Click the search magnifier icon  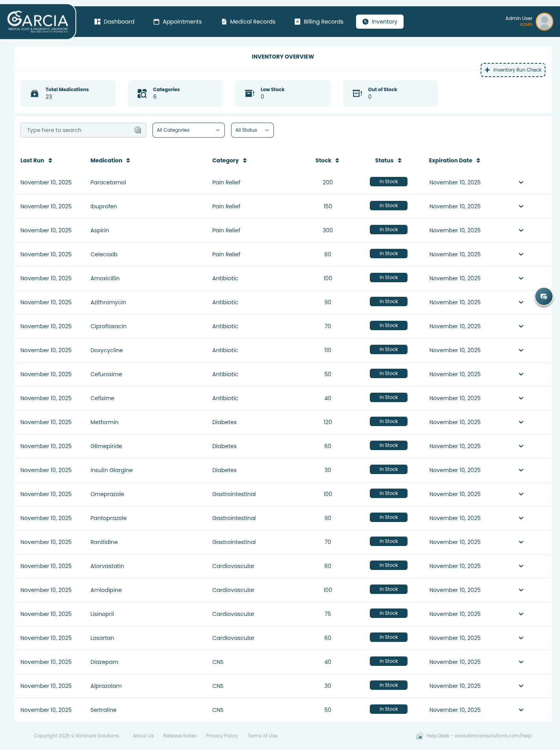[138, 130]
